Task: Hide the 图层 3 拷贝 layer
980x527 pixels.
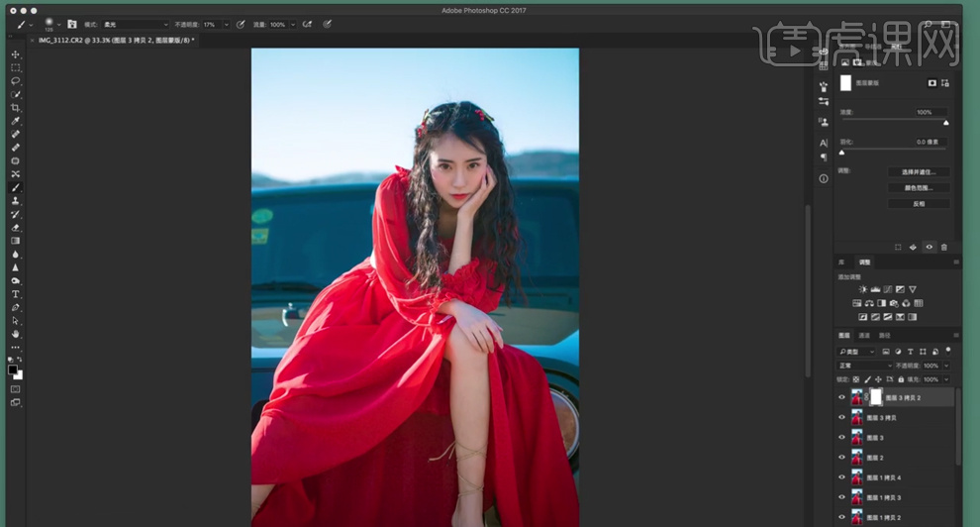Action: [x=841, y=418]
